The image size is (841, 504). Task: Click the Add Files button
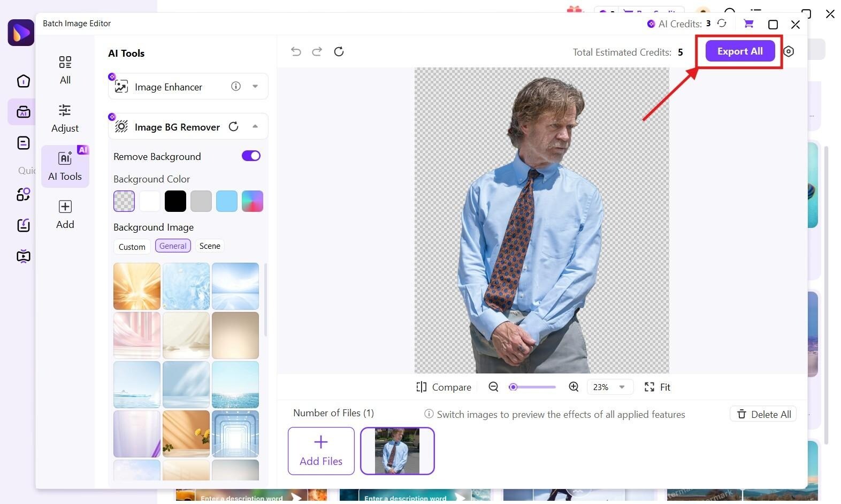click(321, 451)
